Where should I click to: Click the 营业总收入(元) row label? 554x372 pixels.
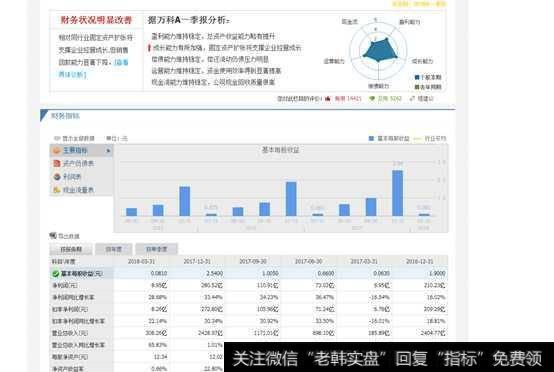69,333
